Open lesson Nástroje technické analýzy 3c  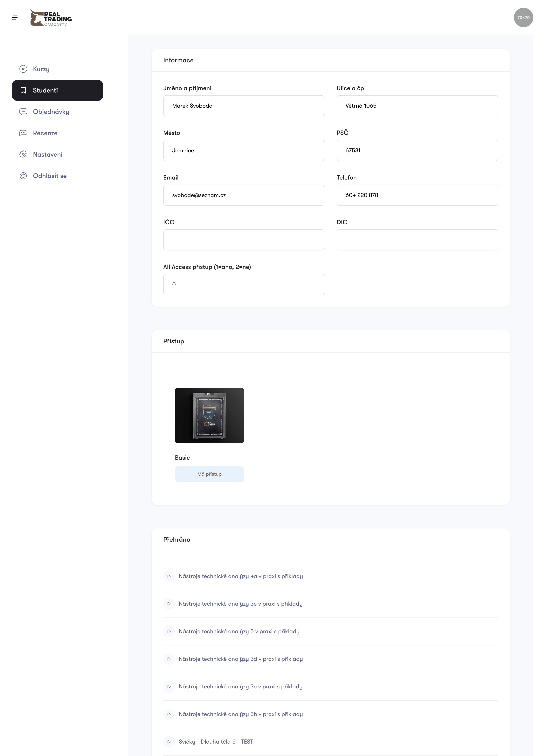(240, 687)
